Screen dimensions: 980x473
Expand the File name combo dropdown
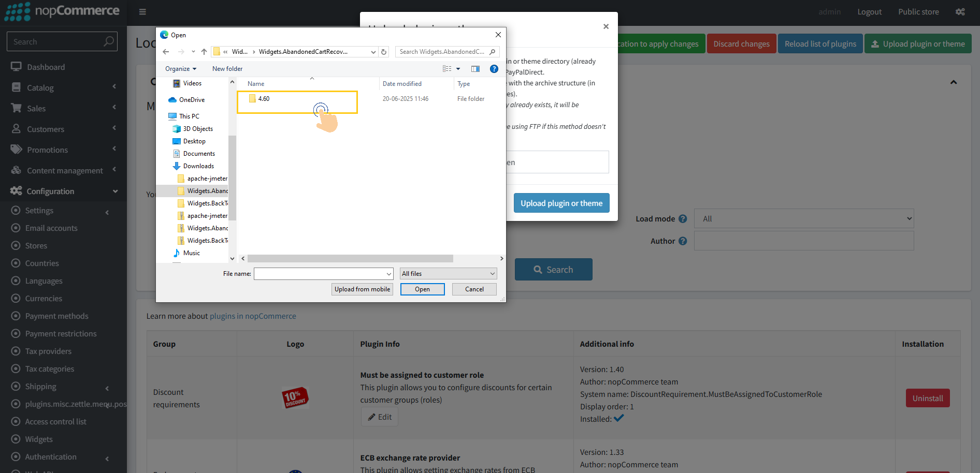point(389,274)
